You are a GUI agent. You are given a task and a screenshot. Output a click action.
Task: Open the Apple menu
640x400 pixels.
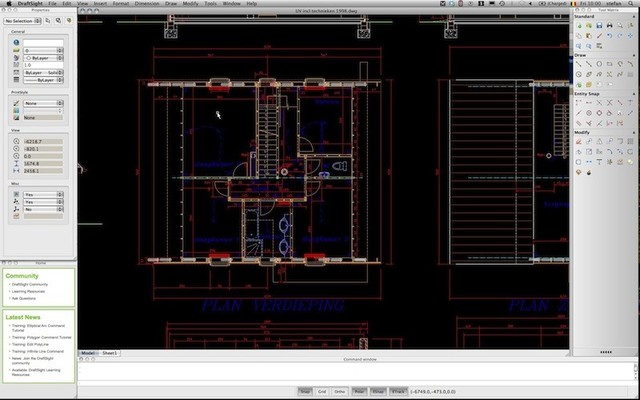click(9, 3)
